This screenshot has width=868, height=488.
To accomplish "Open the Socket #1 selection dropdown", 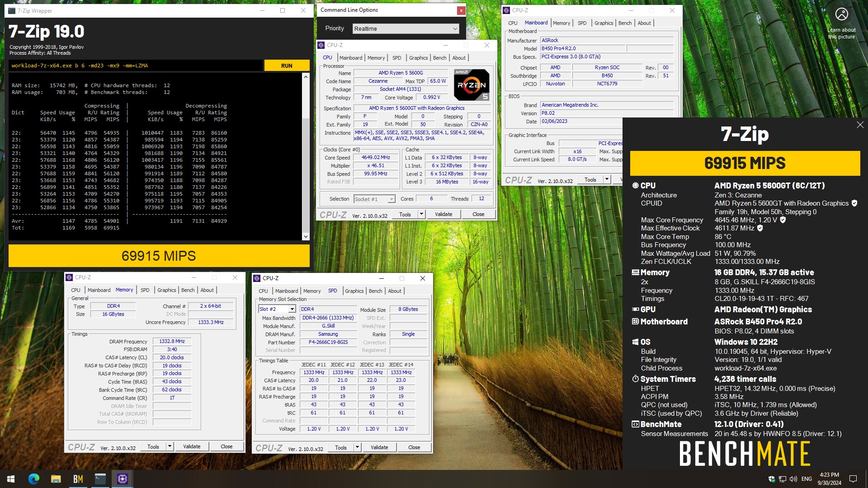I will point(374,199).
